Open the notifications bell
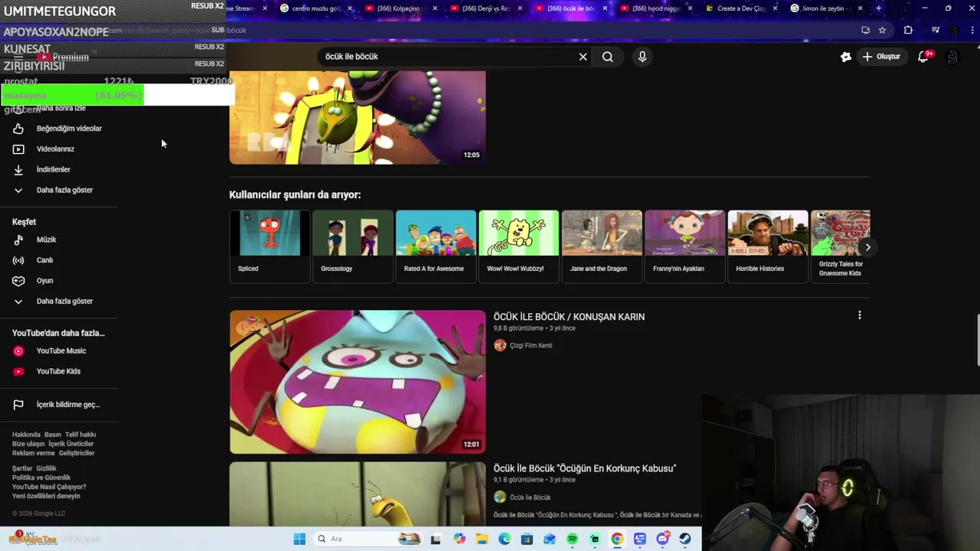The height and width of the screenshot is (551, 980). [924, 57]
